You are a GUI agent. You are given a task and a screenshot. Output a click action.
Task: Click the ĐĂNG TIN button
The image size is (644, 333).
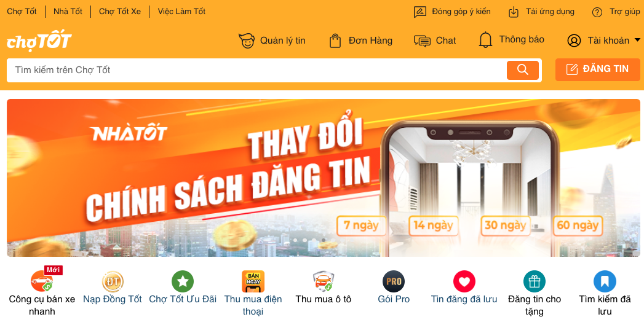(x=598, y=69)
